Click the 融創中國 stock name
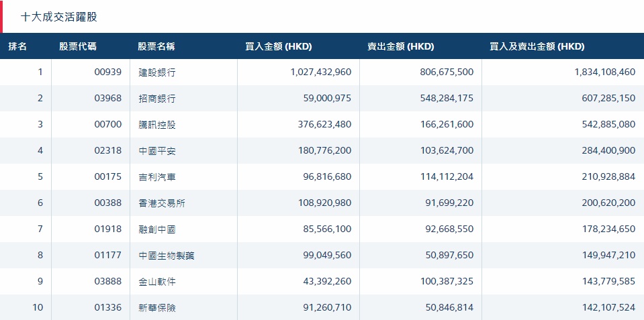 [157, 229]
